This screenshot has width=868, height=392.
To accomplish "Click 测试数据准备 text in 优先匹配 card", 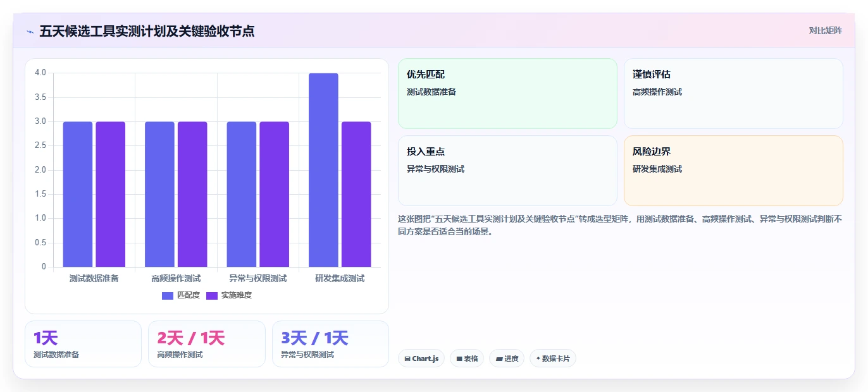I will coord(431,92).
